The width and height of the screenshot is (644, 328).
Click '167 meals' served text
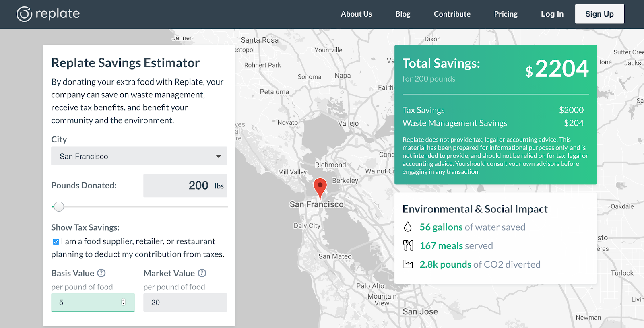pyautogui.click(x=441, y=245)
